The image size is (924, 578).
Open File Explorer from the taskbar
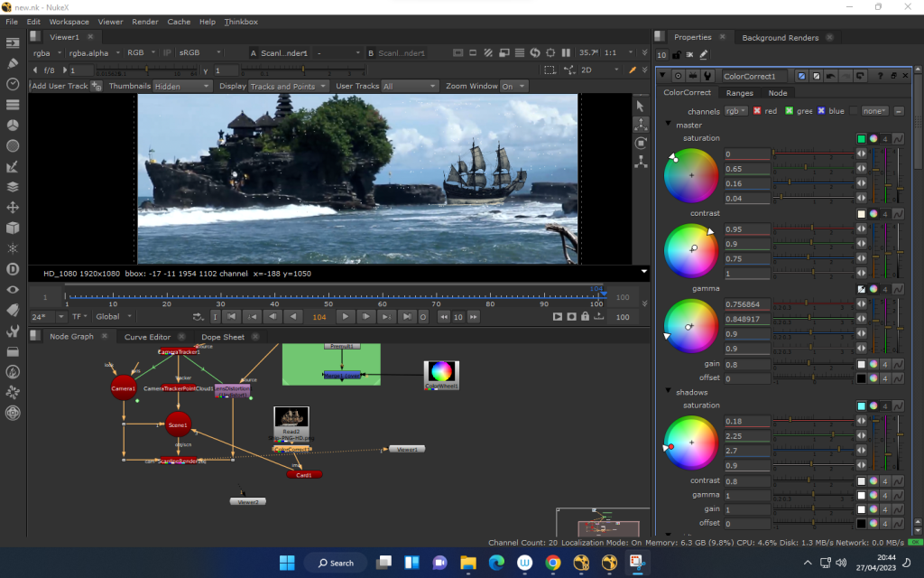(468, 563)
